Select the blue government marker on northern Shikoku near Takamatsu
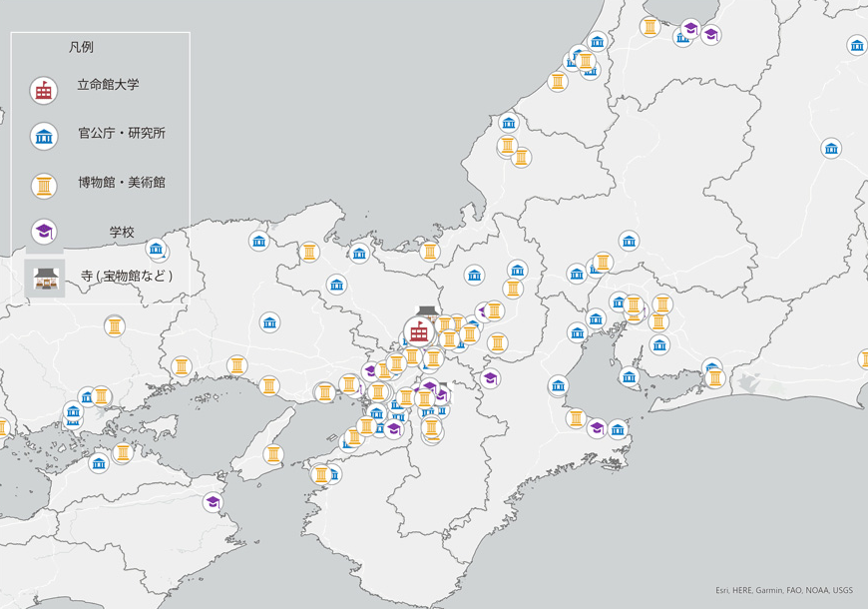 (x=99, y=462)
